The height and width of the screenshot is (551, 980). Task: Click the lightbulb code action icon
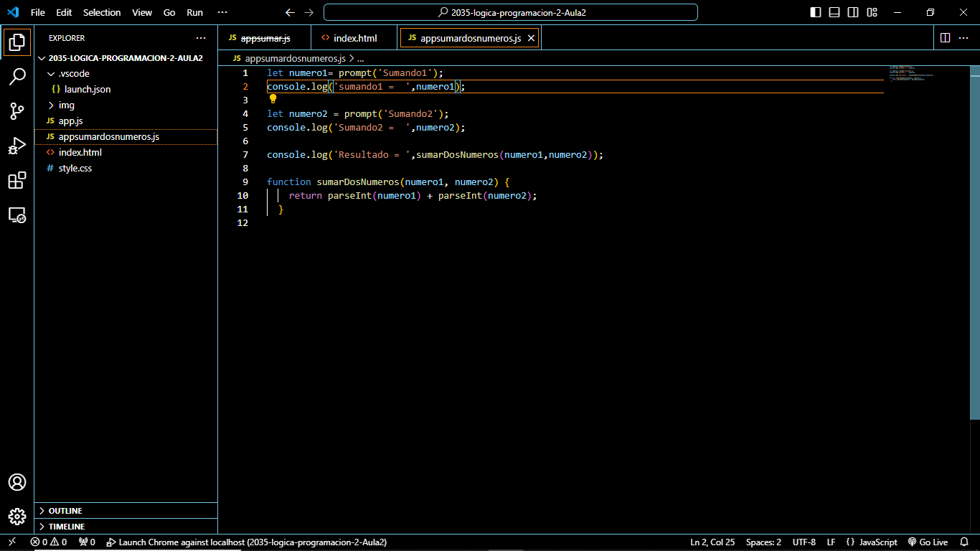pyautogui.click(x=273, y=100)
